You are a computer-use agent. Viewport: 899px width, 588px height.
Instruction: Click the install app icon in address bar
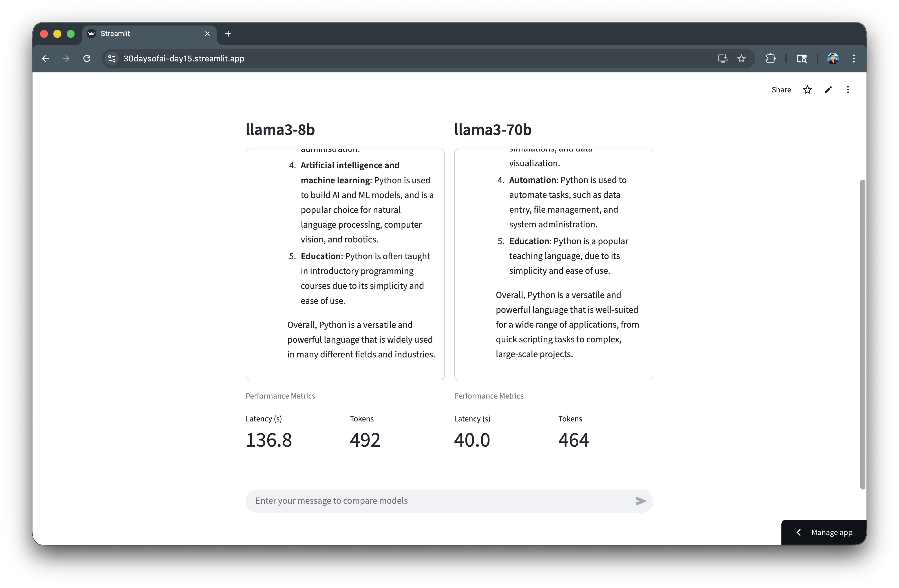[722, 59]
